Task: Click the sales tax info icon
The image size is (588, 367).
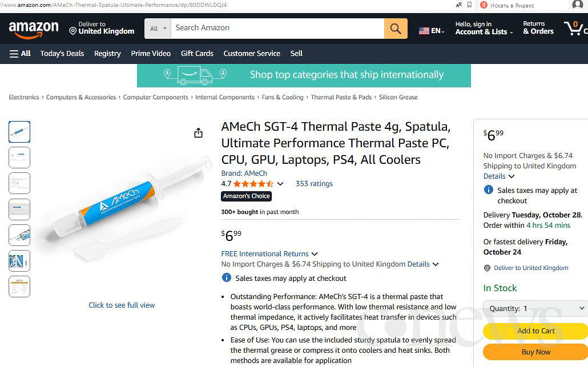Action: 227,278
